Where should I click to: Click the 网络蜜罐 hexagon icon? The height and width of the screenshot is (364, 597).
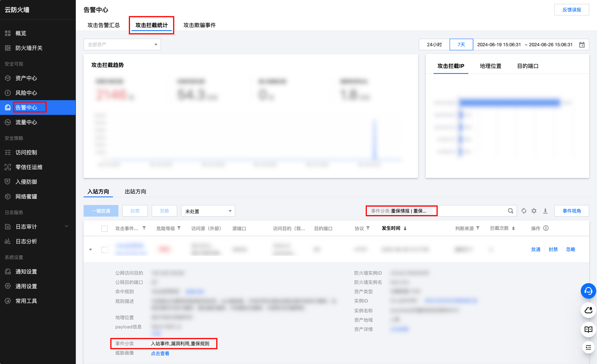click(x=8, y=197)
